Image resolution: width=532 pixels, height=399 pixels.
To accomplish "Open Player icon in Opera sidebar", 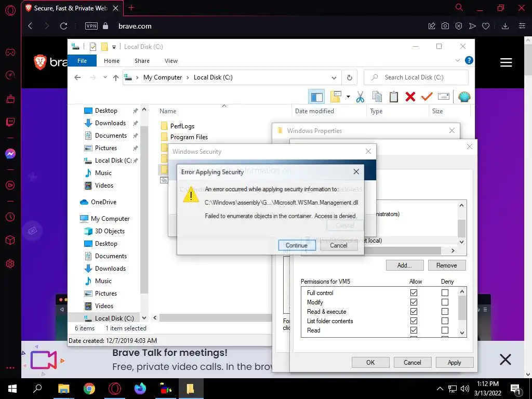I will (10, 185).
